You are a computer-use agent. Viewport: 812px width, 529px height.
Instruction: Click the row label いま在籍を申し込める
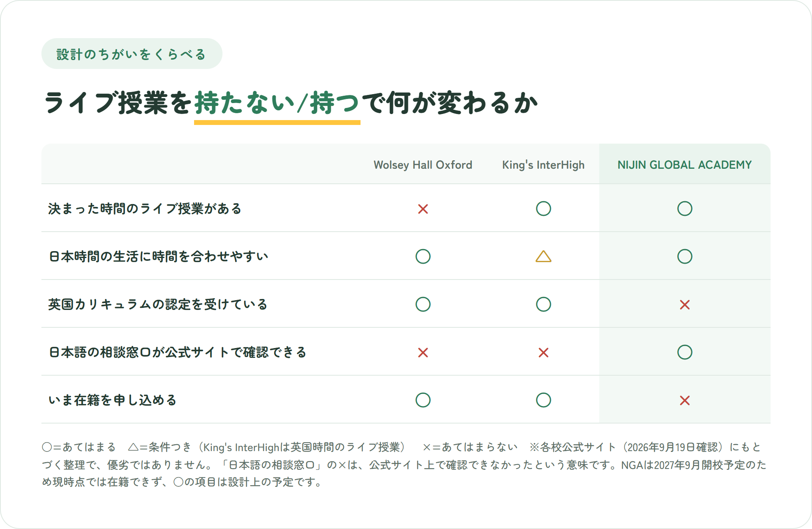(112, 400)
